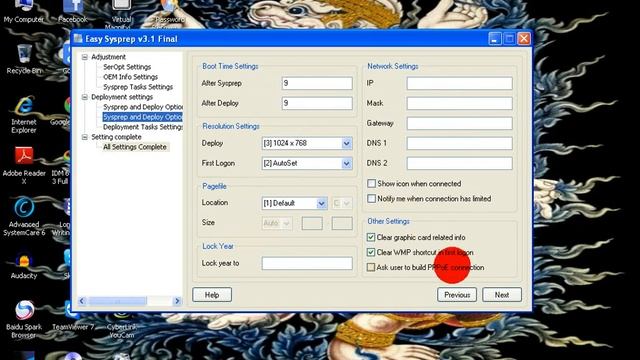
Task: Open the Recycle Bin desktop icon
Action: [x=24, y=60]
